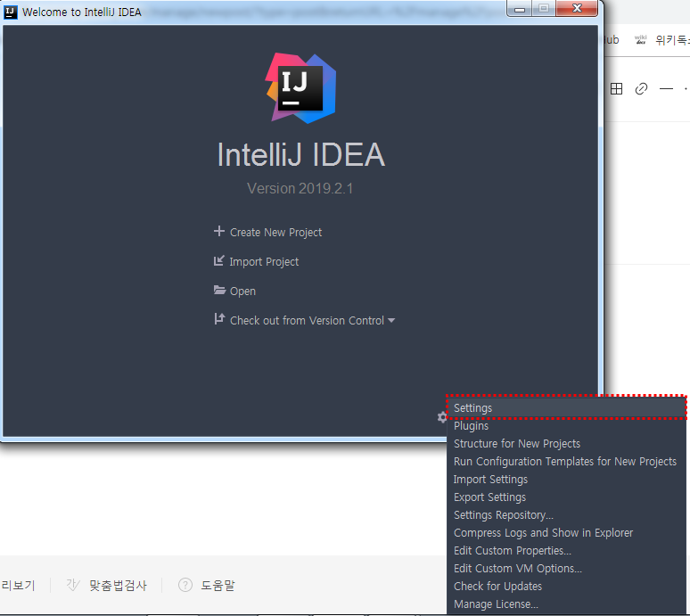This screenshot has width=690, height=616.
Task: Select Export Settings menu entry
Action: click(566, 497)
